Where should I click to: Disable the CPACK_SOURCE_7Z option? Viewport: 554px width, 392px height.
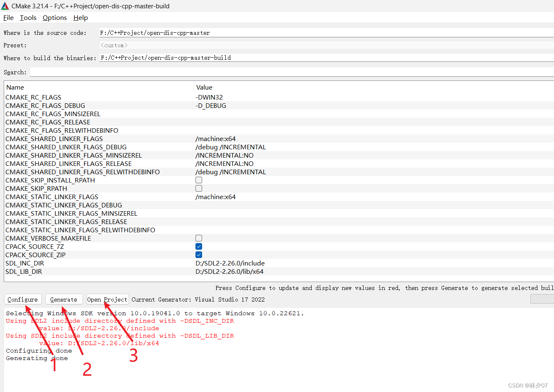198,246
